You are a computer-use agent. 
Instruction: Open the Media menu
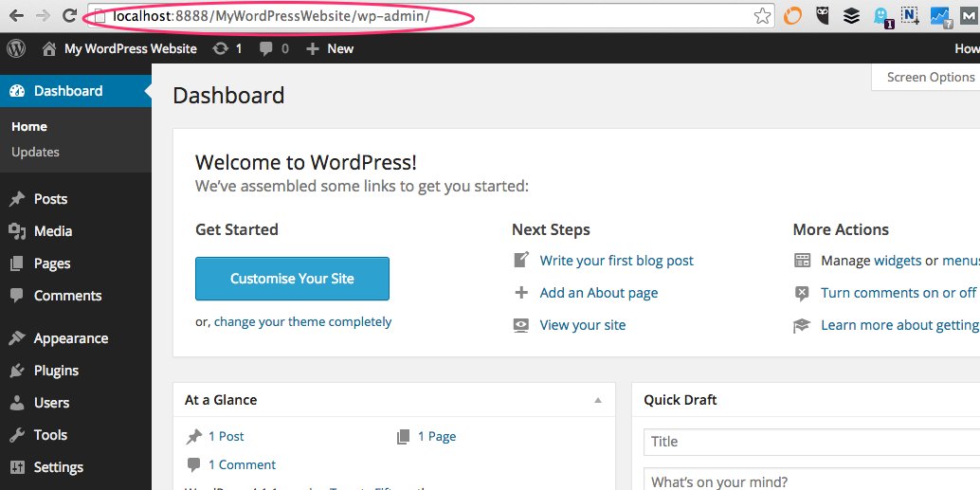click(x=53, y=231)
